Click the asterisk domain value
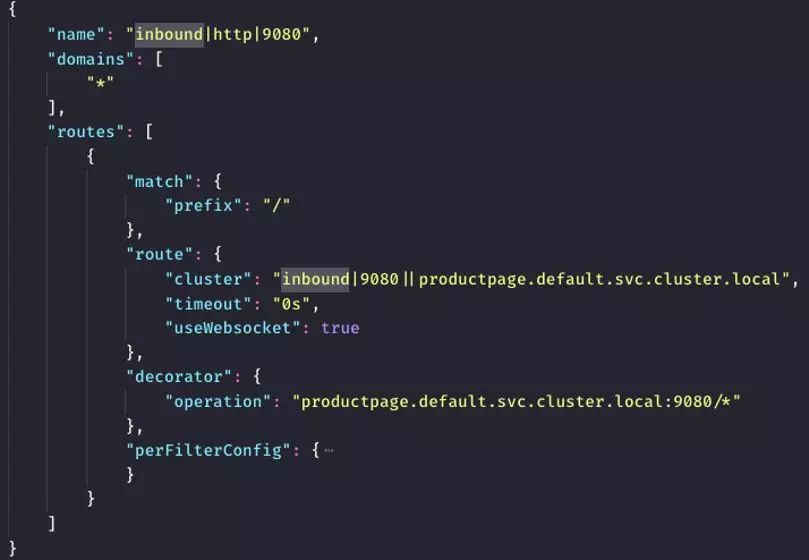This screenshot has width=809, height=560. 100,83
